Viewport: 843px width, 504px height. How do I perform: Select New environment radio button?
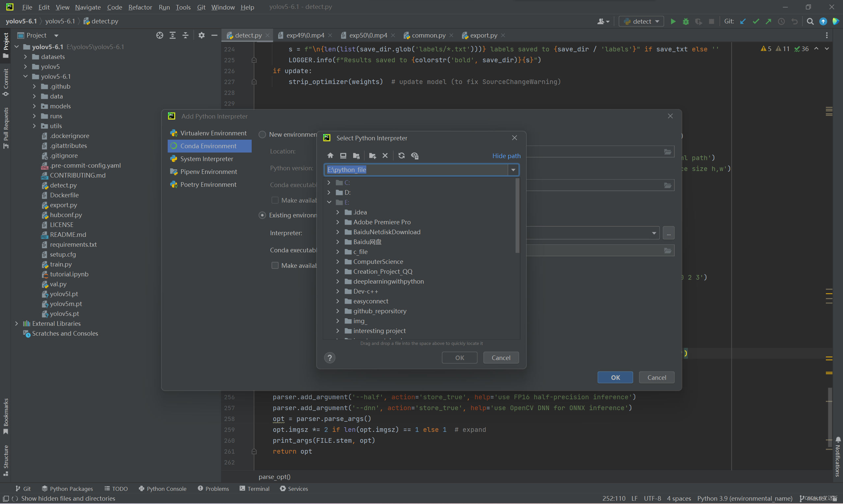pos(262,134)
